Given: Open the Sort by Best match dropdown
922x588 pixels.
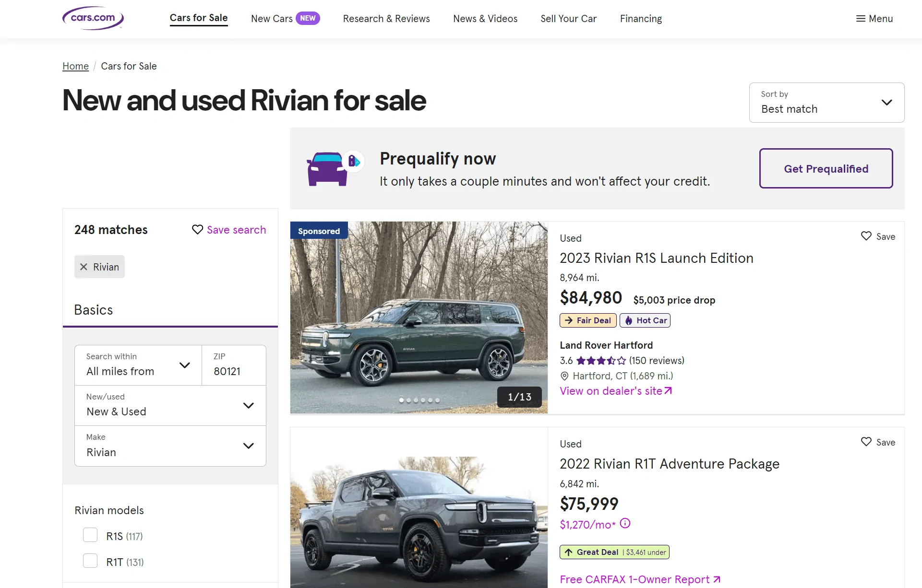Looking at the screenshot, I should click(x=826, y=103).
